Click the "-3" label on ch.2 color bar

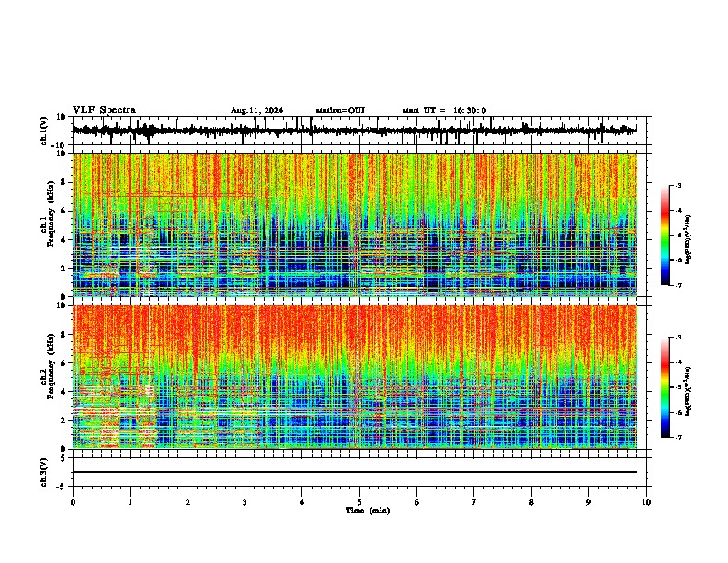pyautogui.click(x=677, y=338)
